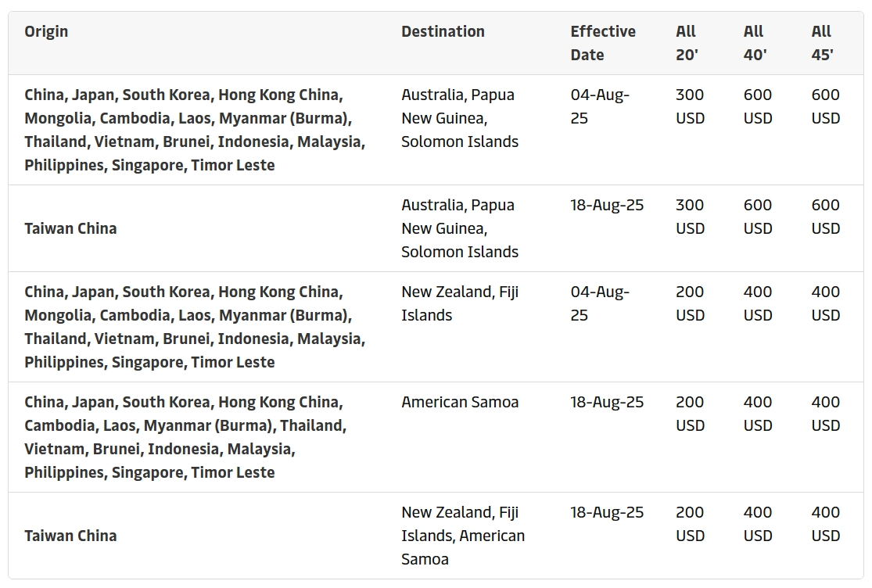Click the All 40' column header
872x588 pixels.
pyautogui.click(x=754, y=43)
